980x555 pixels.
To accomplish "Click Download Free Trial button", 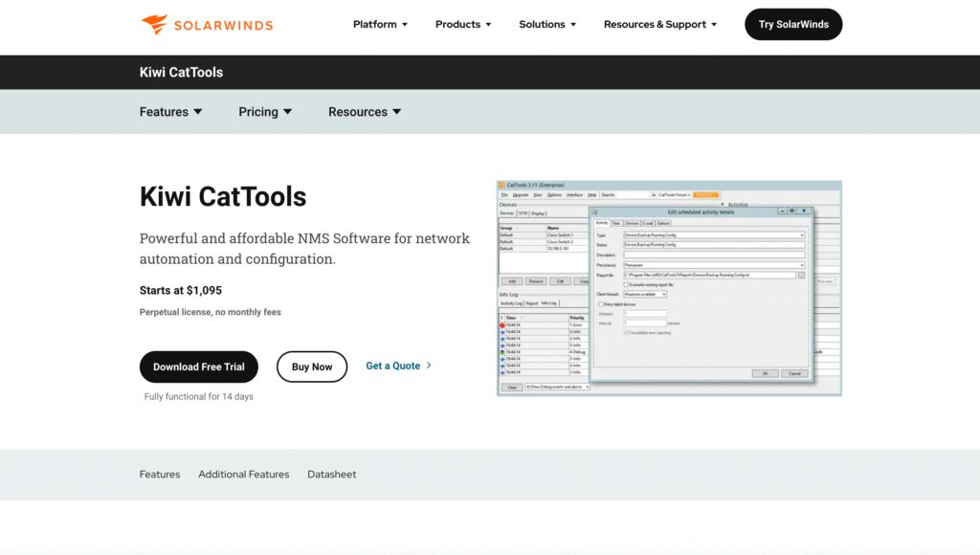I will (199, 366).
